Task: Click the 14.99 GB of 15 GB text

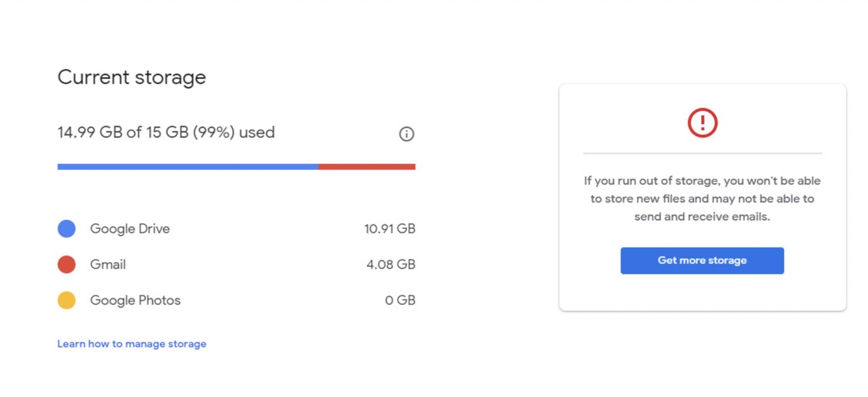Action: (166, 133)
